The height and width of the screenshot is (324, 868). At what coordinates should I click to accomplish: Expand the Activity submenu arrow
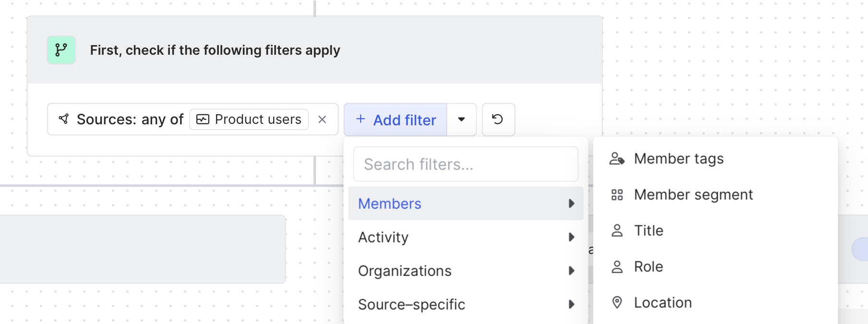tap(571, 237)
